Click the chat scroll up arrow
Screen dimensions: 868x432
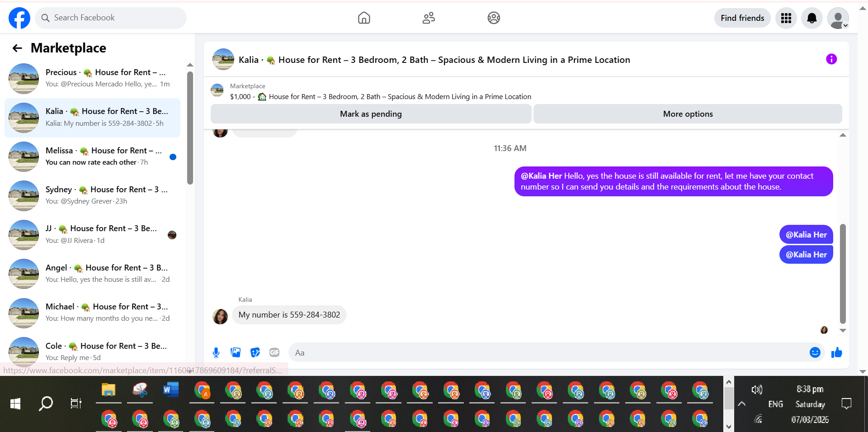tap(843, 135)
